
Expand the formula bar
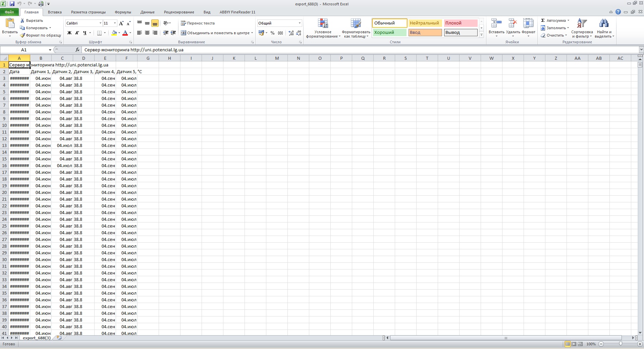click(x=641, y=50)
